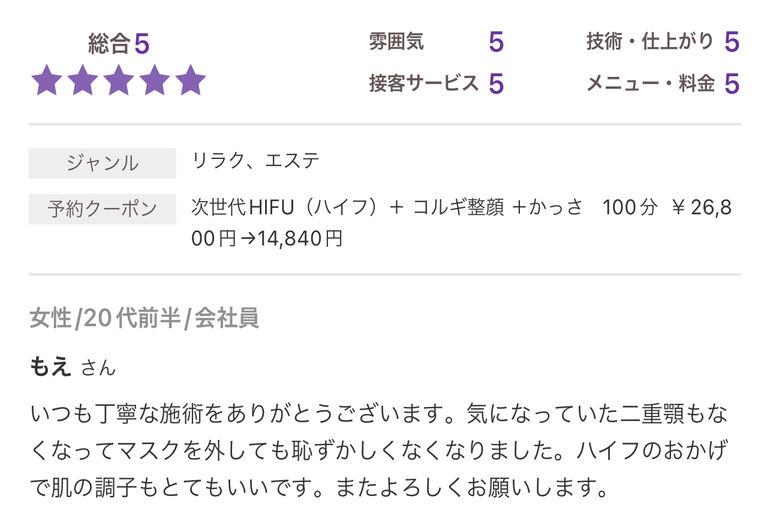
Task: Click the 予約クーポン label box
Action: click(102, 209)
